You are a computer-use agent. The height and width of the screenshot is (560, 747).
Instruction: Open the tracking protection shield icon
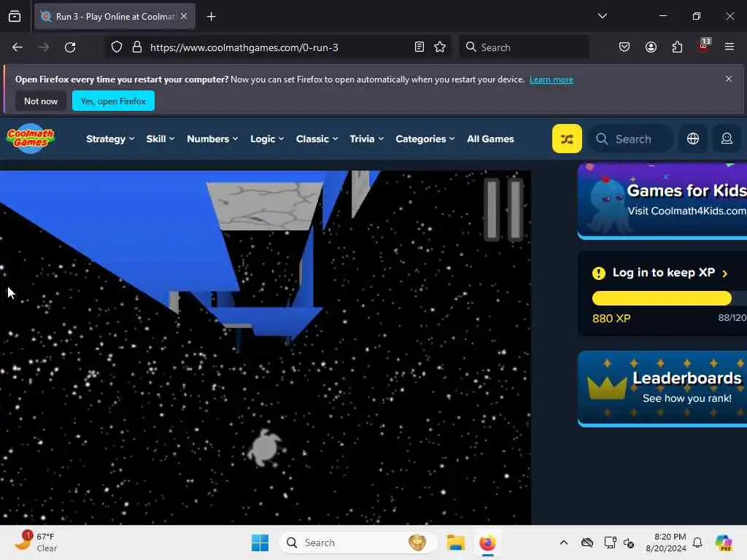click(x=117, y=47)
